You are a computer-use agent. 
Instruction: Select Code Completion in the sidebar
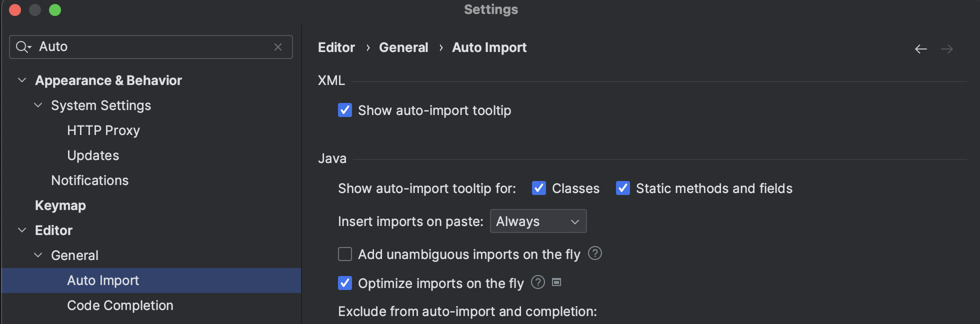pyautogui.click(x=120, y=305)
